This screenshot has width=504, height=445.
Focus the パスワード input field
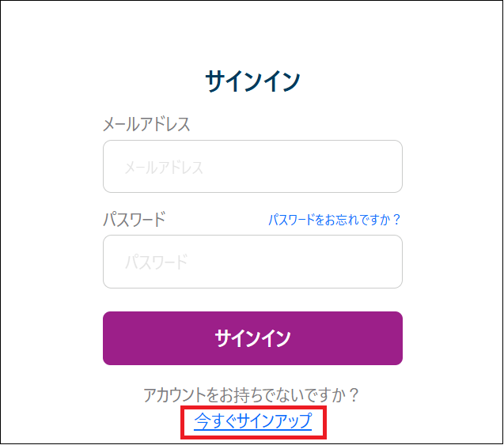(x=252, y=262)
